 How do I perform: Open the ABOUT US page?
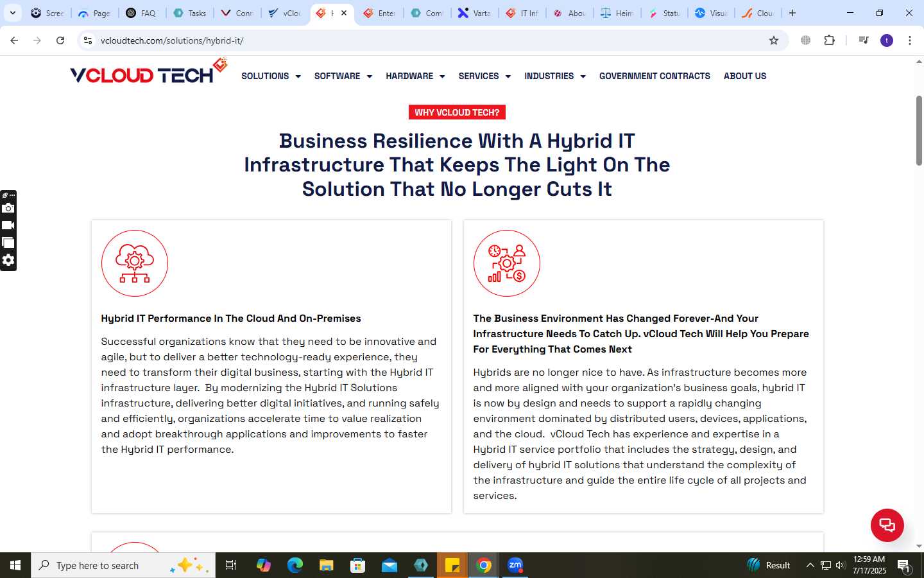click(x=745, y=76)
